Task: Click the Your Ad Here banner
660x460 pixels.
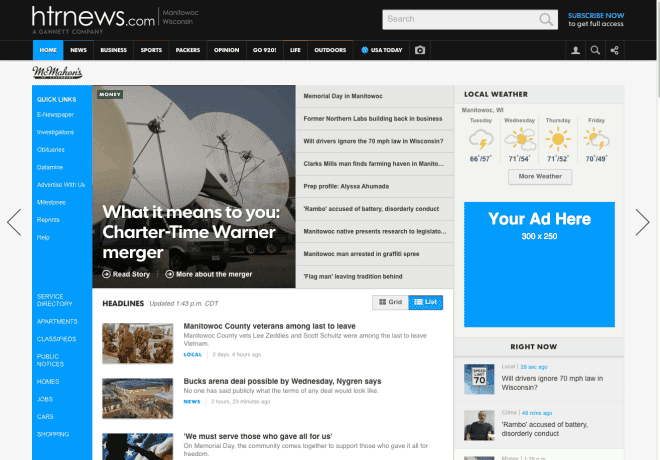Action: [539, 264]
